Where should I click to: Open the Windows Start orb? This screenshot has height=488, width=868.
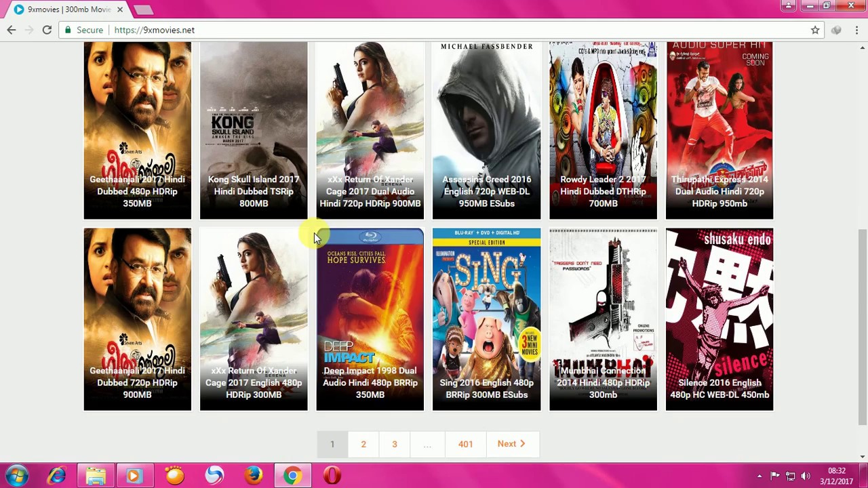(x=16, y=476)
